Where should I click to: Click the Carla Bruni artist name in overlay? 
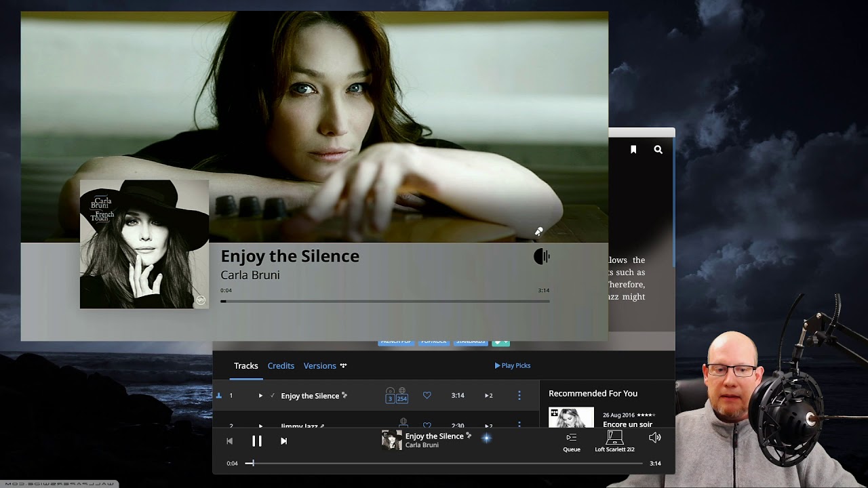250,275
